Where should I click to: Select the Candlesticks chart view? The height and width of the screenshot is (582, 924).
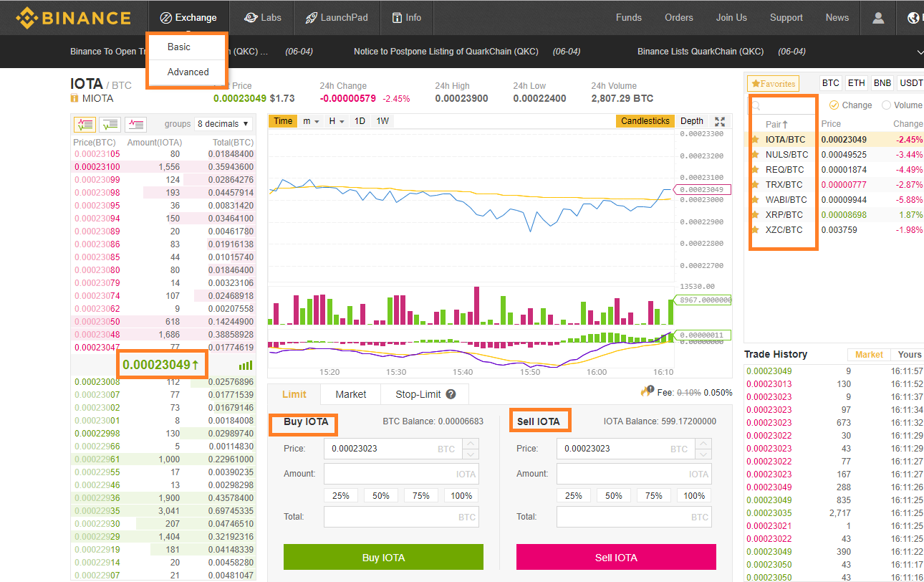coord(645,121)
